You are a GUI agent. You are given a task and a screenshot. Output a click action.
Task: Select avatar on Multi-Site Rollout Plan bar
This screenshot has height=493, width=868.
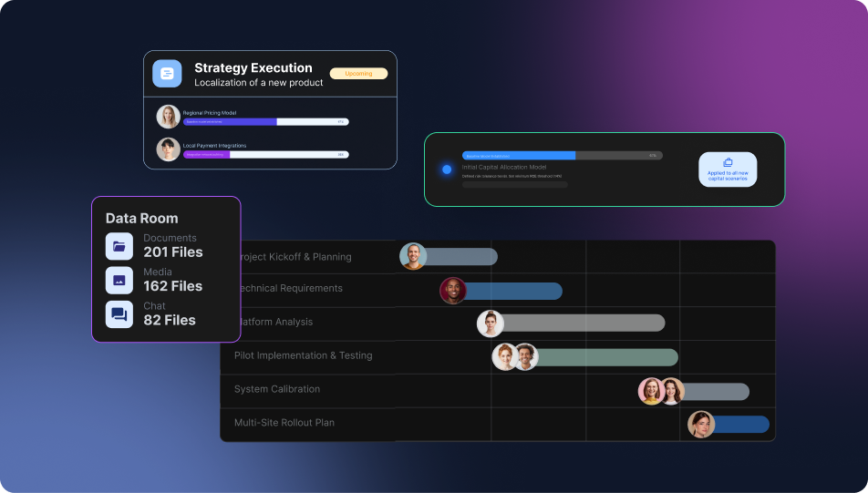tap(701, 425)
